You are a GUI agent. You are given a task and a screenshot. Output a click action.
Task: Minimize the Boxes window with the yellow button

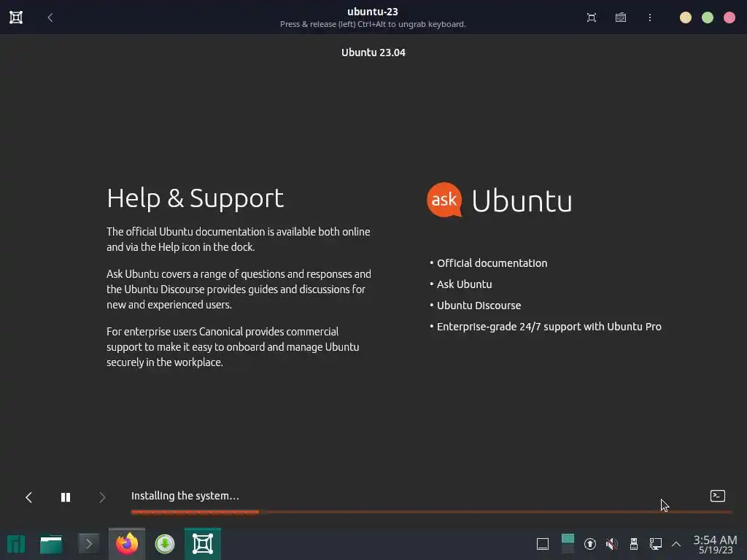685,17
